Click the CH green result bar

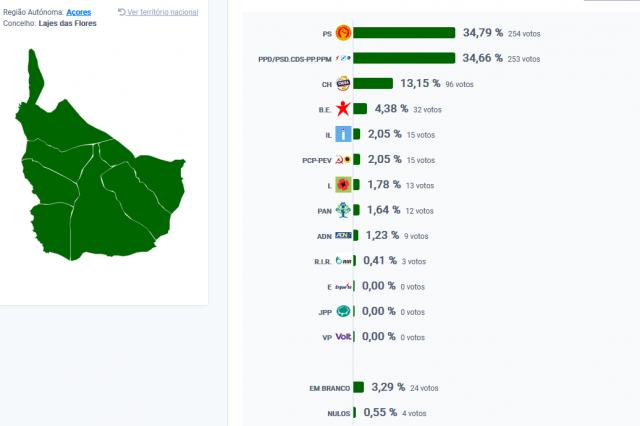pyautogui.click(x=373, y=84)
